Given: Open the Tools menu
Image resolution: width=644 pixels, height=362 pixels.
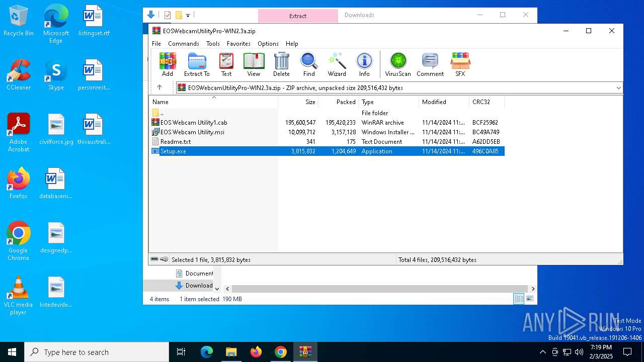Looking at the screenshot, I should tap(213, 44).
